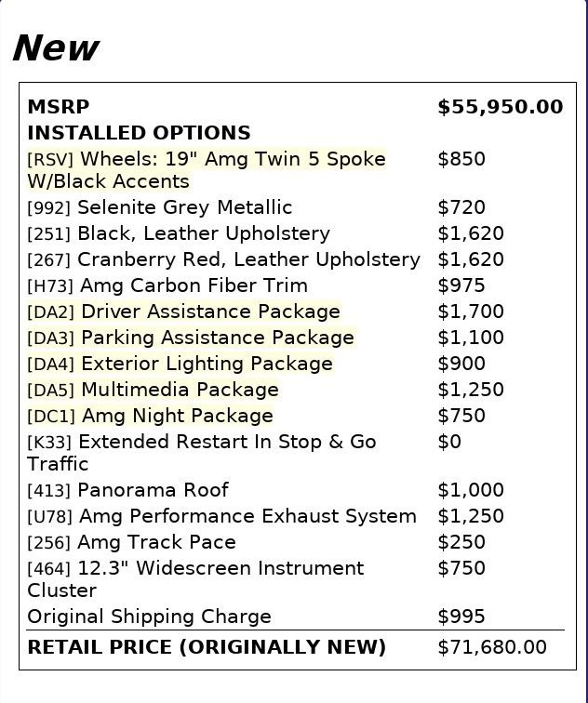
Task: Select the Panorama Roof option row
Action: point(296,490)
